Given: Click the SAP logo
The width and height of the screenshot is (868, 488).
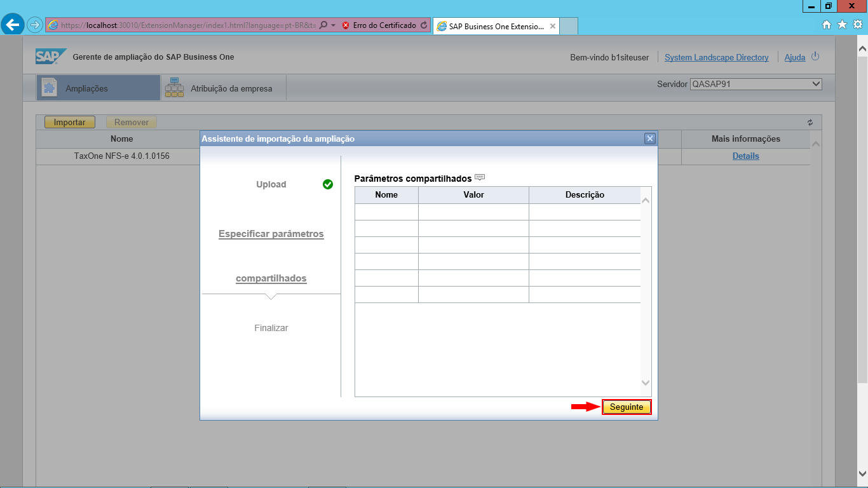Looking at the screenshot, I should [x=51, y=57].
